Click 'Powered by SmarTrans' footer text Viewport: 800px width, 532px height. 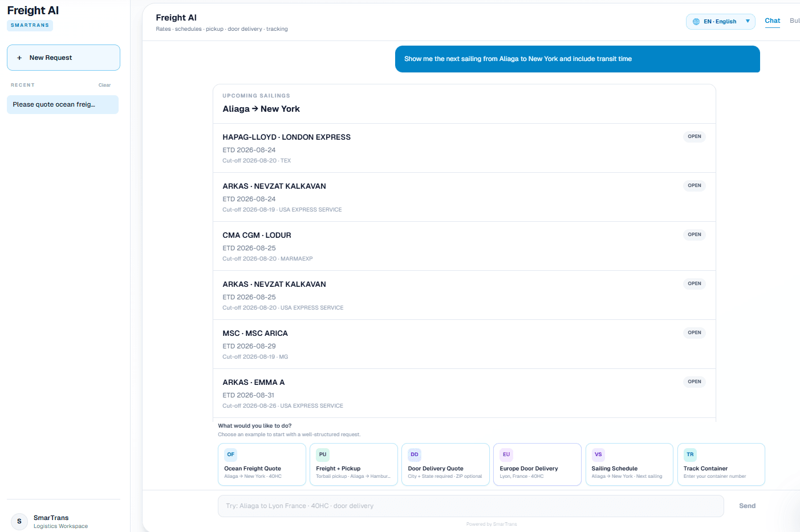coord(492,524)
